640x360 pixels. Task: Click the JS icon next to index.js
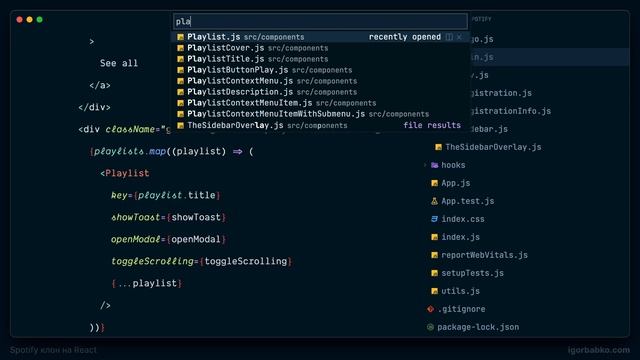[434, 237]
